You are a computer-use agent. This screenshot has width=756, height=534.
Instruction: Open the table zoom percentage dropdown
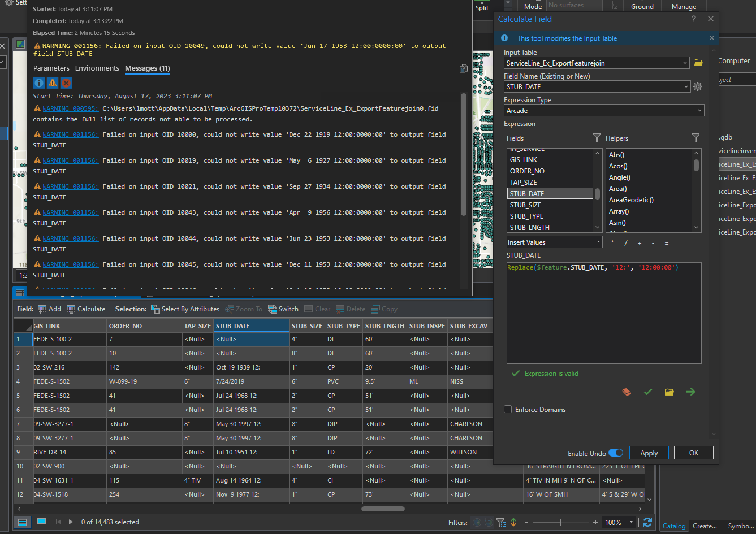tap(631, 523)
